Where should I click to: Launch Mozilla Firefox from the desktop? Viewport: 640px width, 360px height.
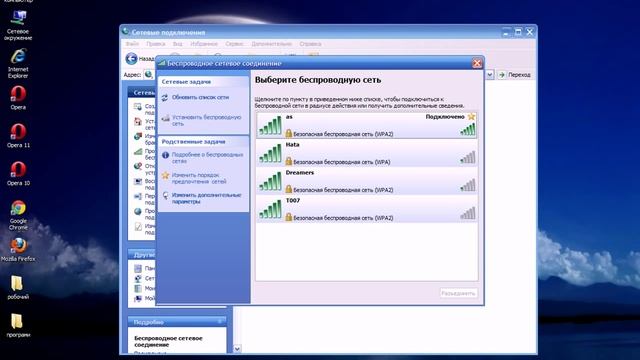pyautogui.click(x=18, y=249)
